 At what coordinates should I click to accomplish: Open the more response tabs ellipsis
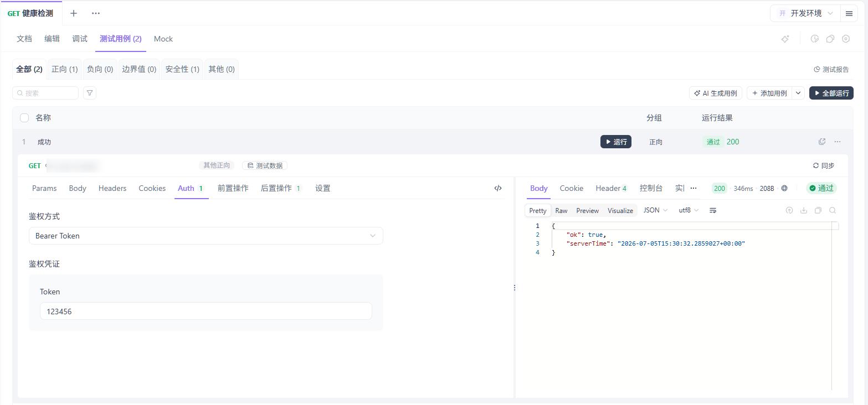tap(693, 188)
